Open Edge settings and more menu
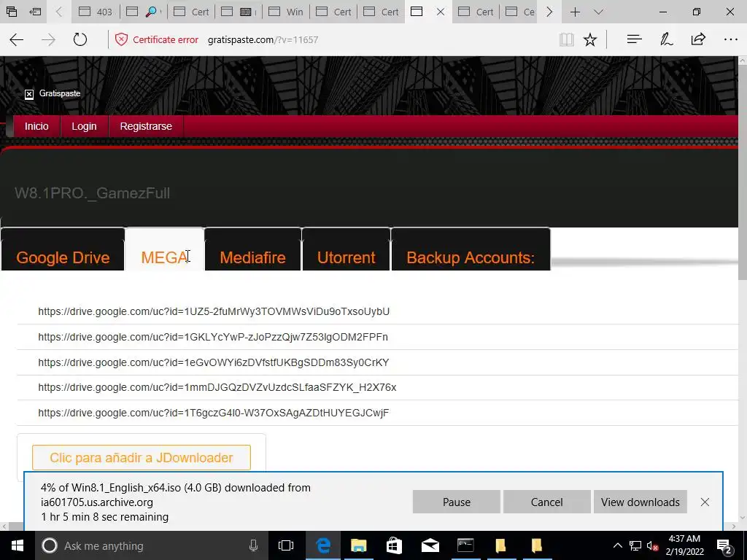This screenshot has height=560, width=747. 730,39
